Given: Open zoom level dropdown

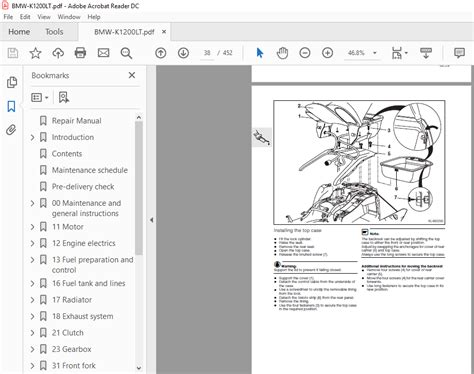Looking at the screenshot, I should click(x=375, y=53).
